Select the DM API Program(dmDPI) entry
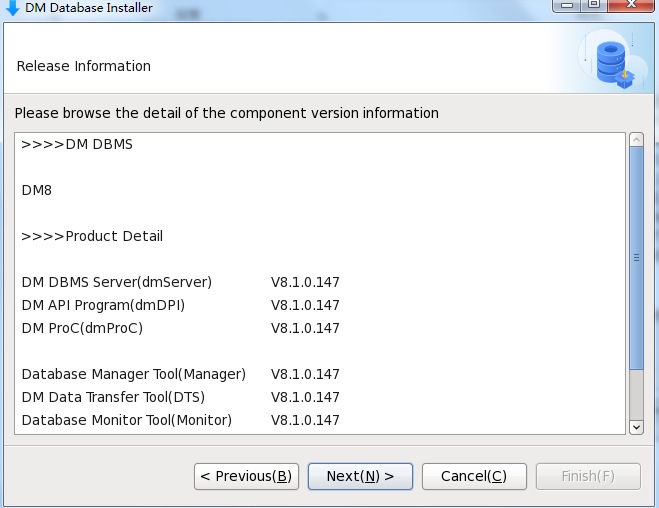Screen dimensions: 659x508 click(x=103, y=305)
